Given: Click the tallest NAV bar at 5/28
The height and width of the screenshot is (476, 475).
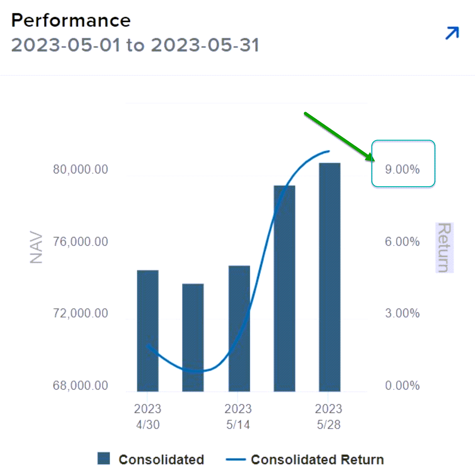Looking at the screenshot, I should point(330,277).
